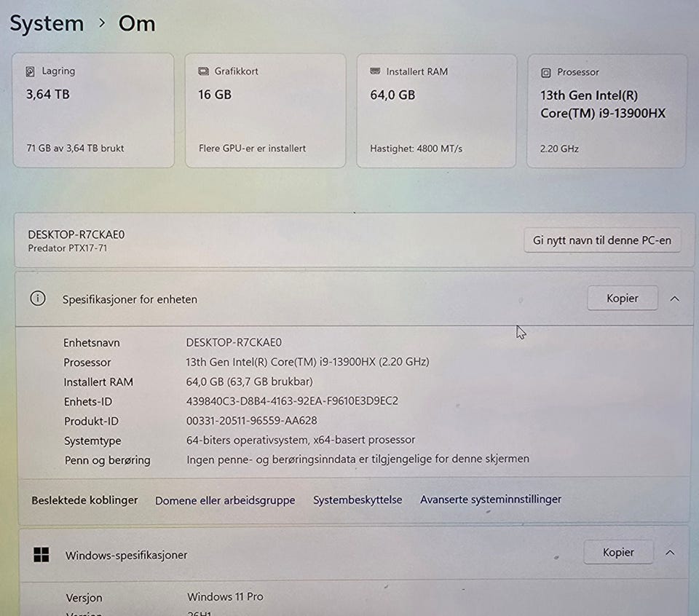The height and width of the screenshot is (616, 699).
Task: Open the Grafikkort 16 GB card
Action: point(265,111)
